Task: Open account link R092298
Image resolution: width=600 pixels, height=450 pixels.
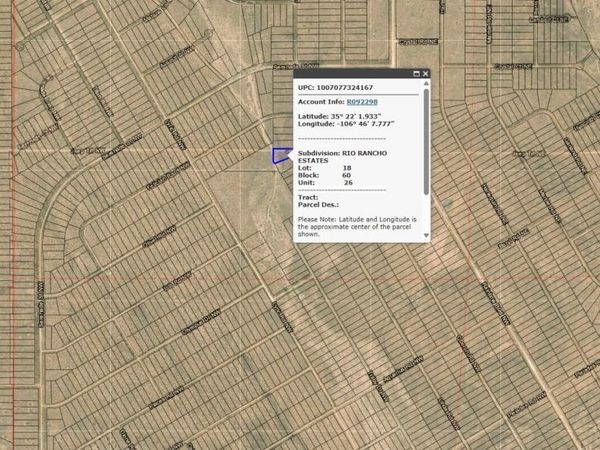Action: click(x=362, y=102)
